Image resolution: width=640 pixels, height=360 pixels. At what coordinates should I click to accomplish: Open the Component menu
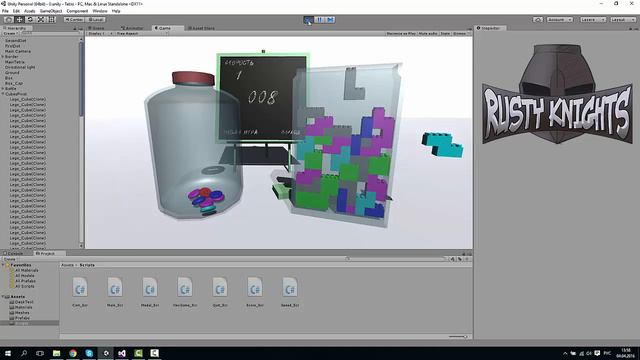[x=77, y=11]
